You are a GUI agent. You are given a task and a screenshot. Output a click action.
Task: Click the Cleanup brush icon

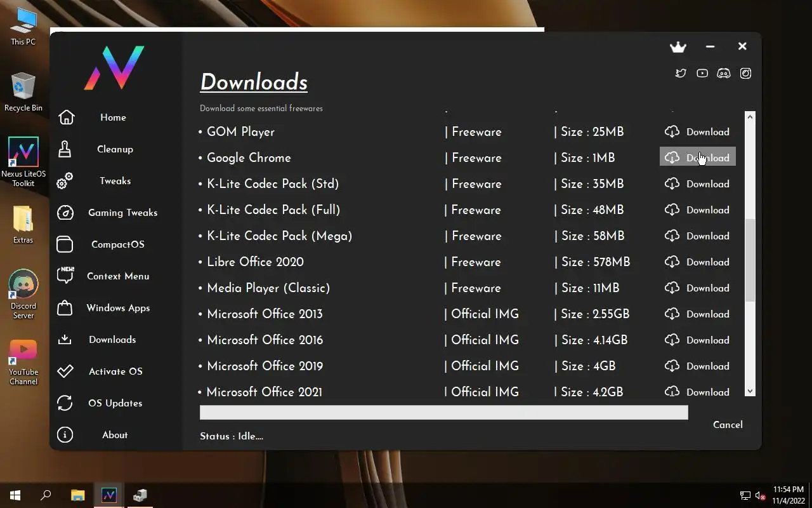click(x=65, y=149)
